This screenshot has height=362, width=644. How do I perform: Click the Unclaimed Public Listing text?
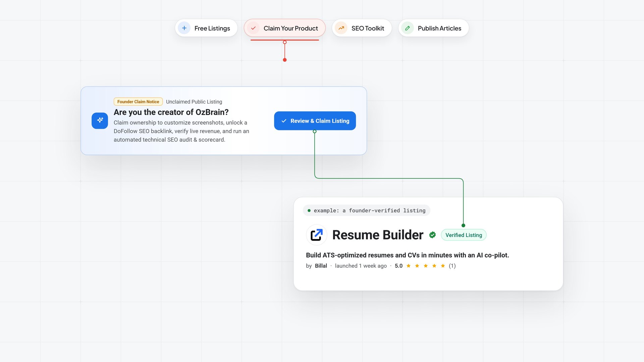194,102
